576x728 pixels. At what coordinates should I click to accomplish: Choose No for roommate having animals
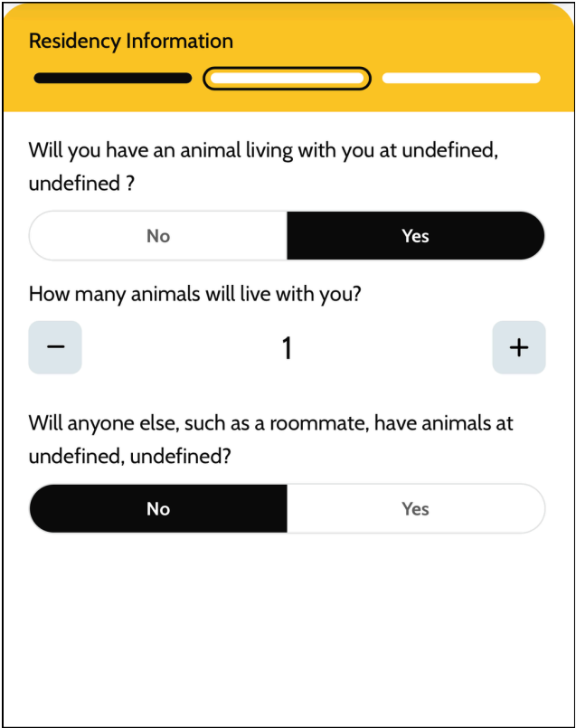(158, 509)
